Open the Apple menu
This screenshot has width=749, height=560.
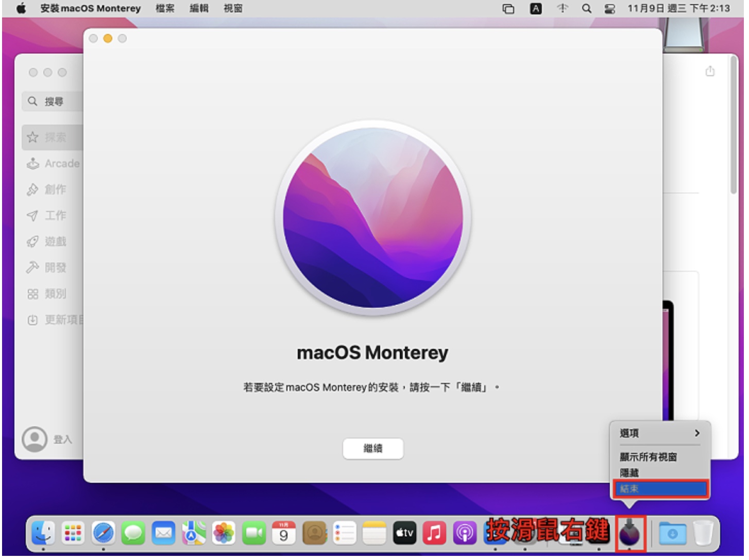click(21, 8)
